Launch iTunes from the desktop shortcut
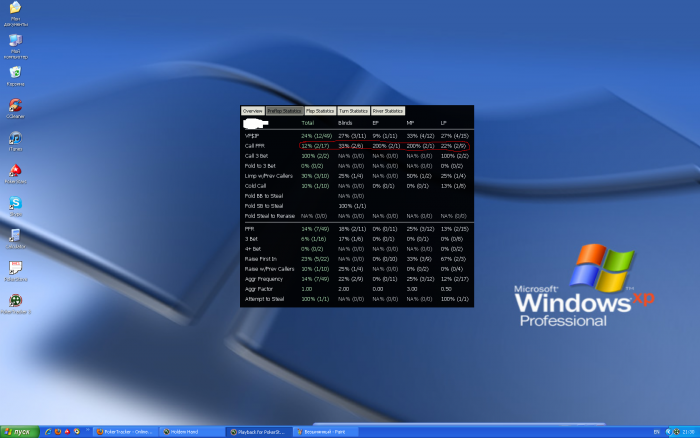 click(x=15, y=141)
